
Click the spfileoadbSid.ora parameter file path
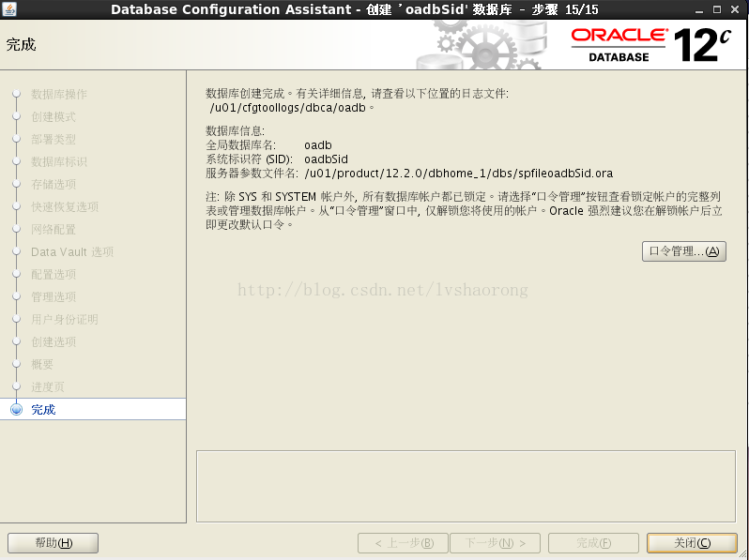click(459, 174)
